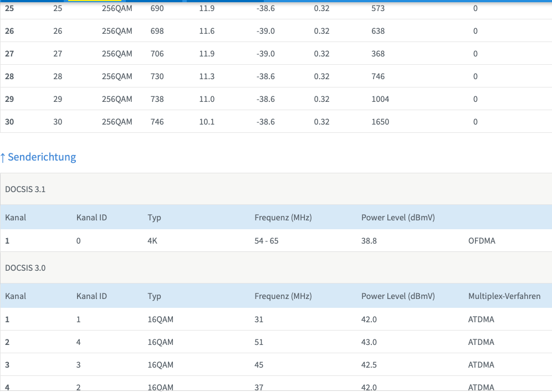Click the Multiplex-Verfahren column header
The height and width of the screenshot is (392, 552).
504,296
